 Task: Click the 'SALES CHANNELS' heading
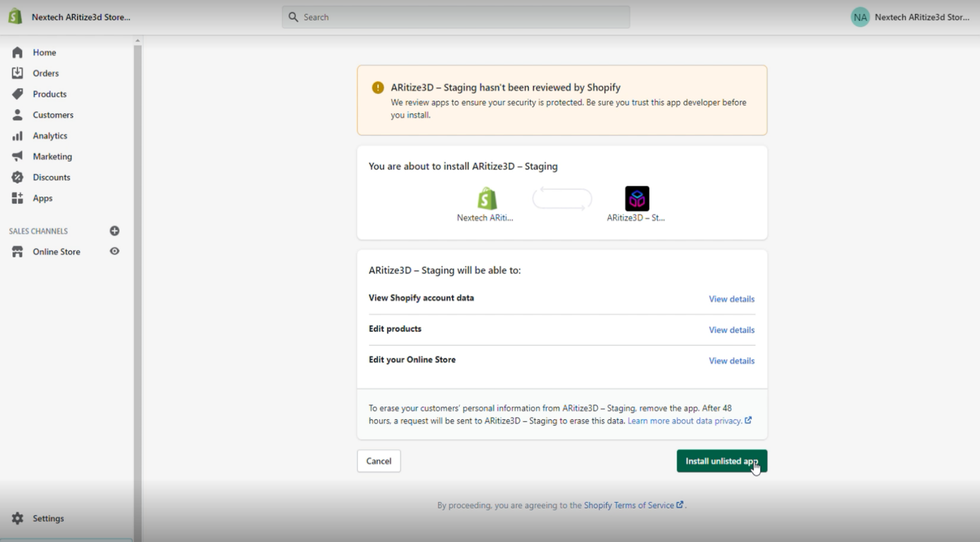click(x=39, y=231)
